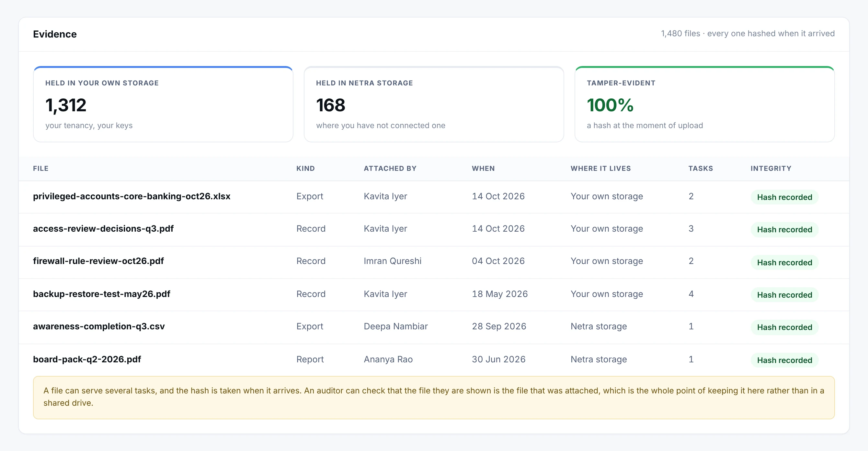Click Hash recorded badge for board-pack row
Image resolution: width=868 pixels, height=451 pixels.
(x=784, y=360)
